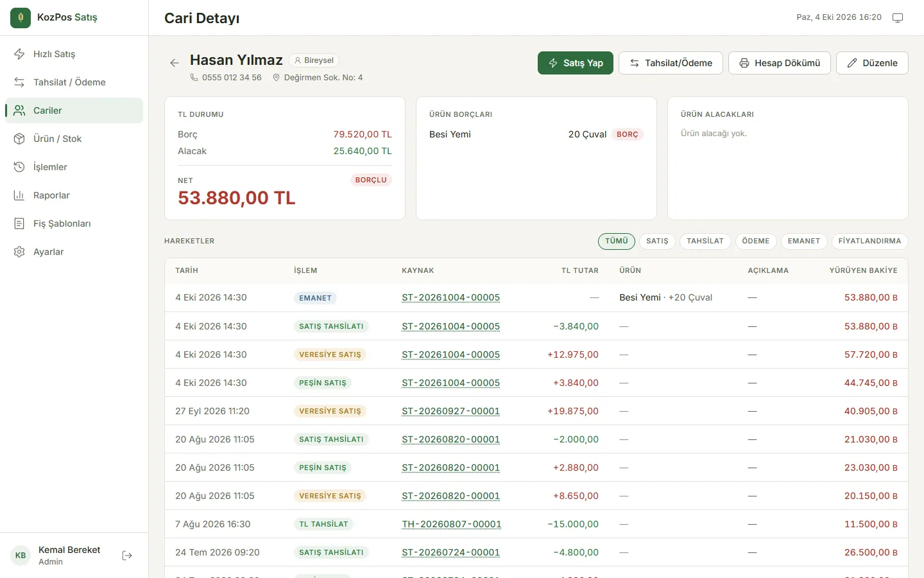Click the 27 Eyl 2026 11:20 date cell

point(212,411)
